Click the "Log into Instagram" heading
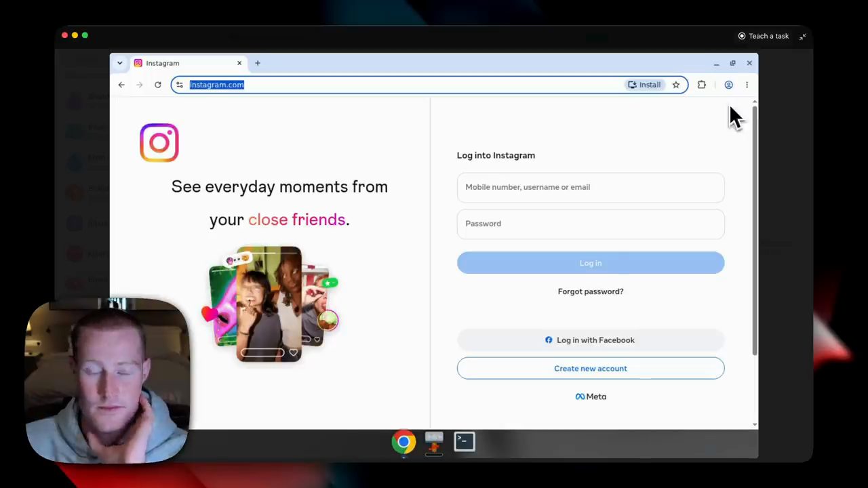Image resolution: width=868 pixels, height=488 pixels. point(496,155)
